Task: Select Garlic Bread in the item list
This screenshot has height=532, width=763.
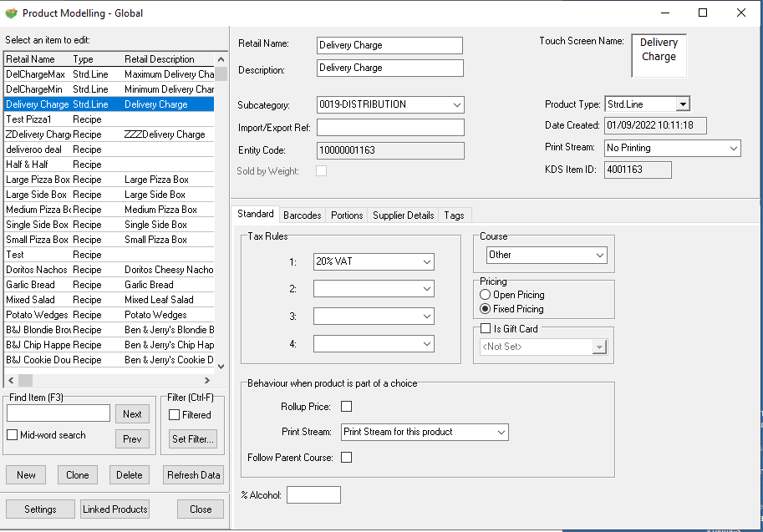Action: point(31,285)
